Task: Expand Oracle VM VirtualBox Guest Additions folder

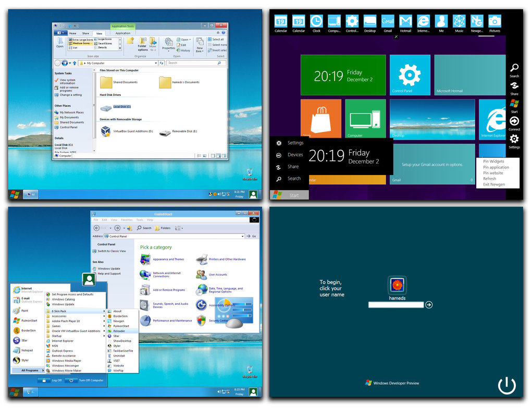Action: (x=76, y=331)
